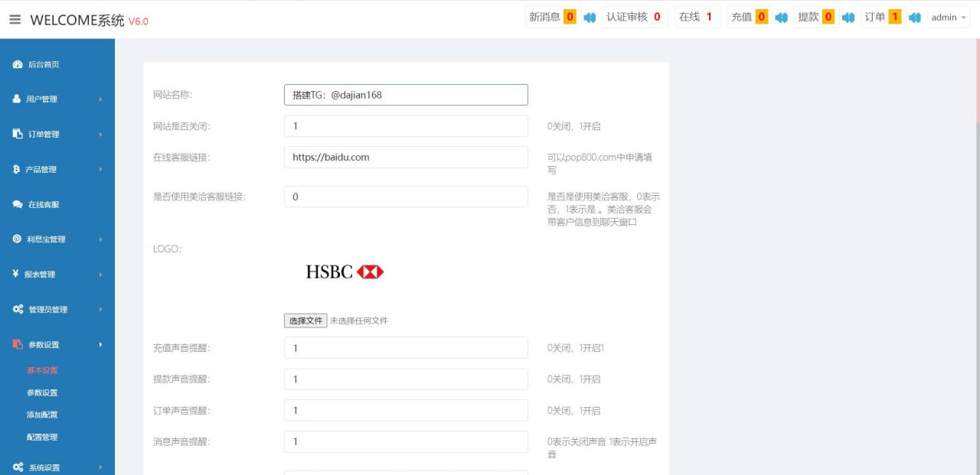Click the 选择文件 upload button

305,320
